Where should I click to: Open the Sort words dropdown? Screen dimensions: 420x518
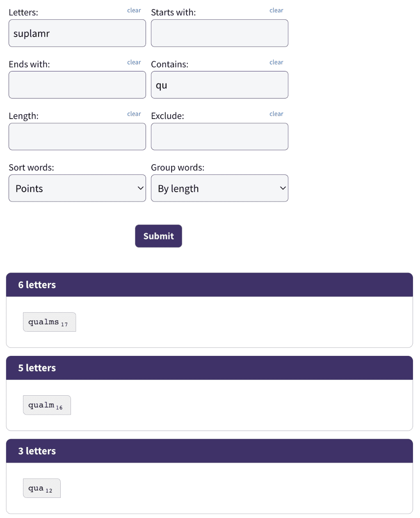coord(77,188)
